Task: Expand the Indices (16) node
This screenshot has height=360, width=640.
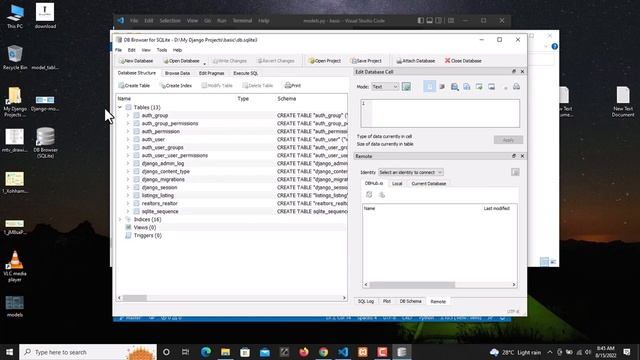Action: [x=120, y=220]
